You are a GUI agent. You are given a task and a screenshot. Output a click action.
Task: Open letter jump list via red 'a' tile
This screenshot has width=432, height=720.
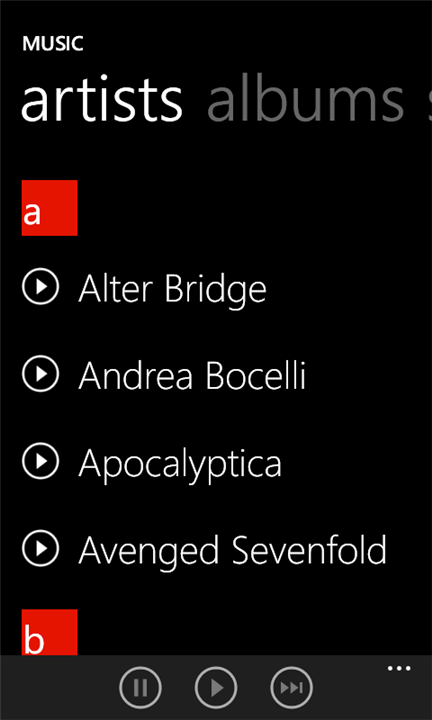[50, 208]
